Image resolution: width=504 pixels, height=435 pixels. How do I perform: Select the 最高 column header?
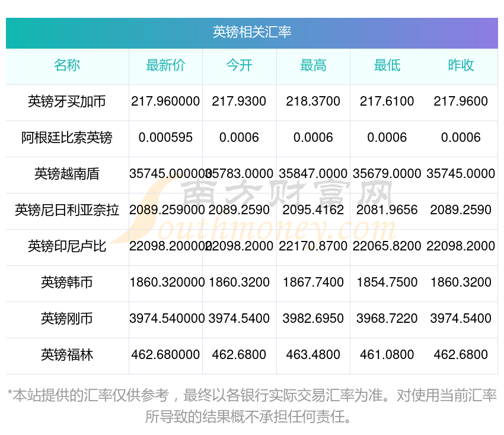coord(313,65)
